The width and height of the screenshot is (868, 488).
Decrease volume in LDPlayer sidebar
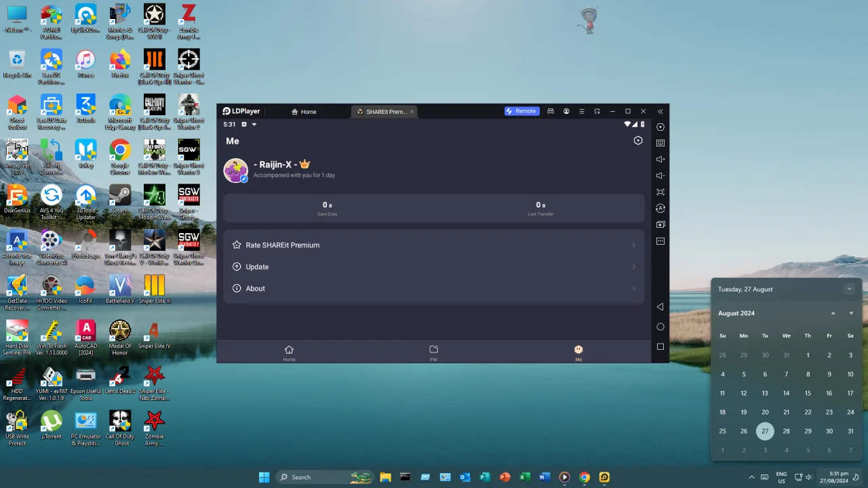click(660, 176)
